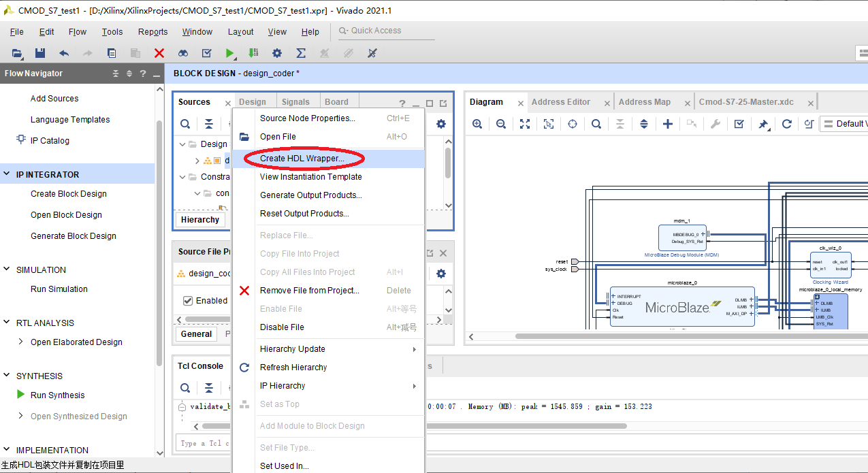Image resolution: width=868 pixels, height=473 pixels.
Task: Click the Sigma reports toolbar icon
Action: tap(301, 53)
